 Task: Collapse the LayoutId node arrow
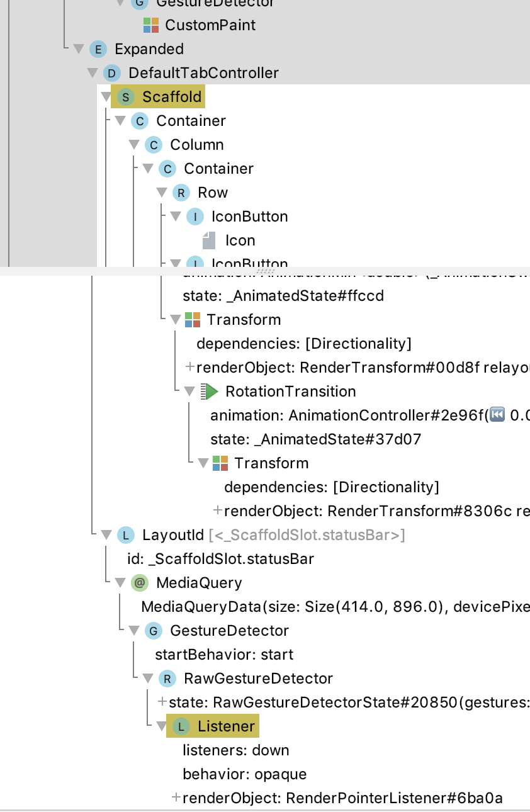pos(106,535)
